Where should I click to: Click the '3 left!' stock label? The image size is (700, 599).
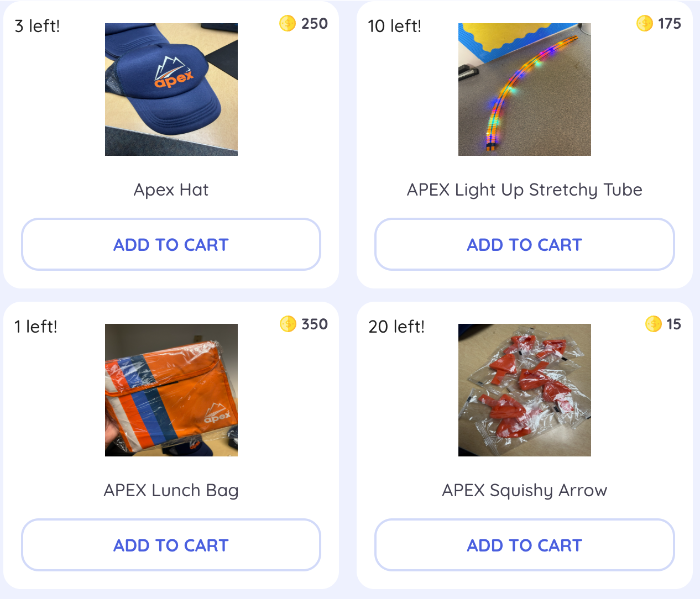click(x=37, y=26)
